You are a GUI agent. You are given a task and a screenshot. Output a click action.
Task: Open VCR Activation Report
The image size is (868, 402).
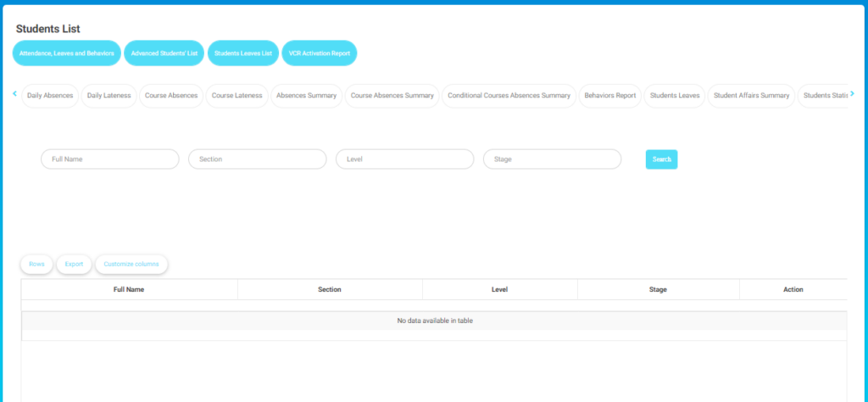click(x=320, y=53)
